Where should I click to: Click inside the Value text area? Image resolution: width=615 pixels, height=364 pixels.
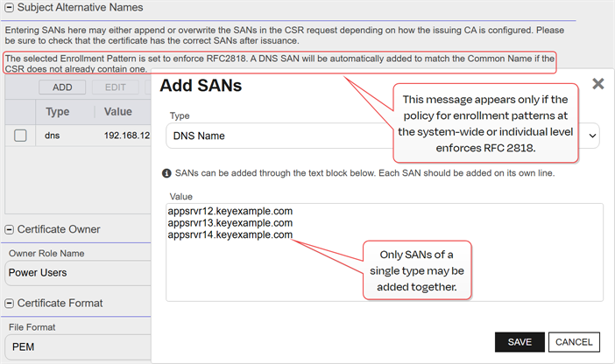pyautogui.click(x=384, y=271)
